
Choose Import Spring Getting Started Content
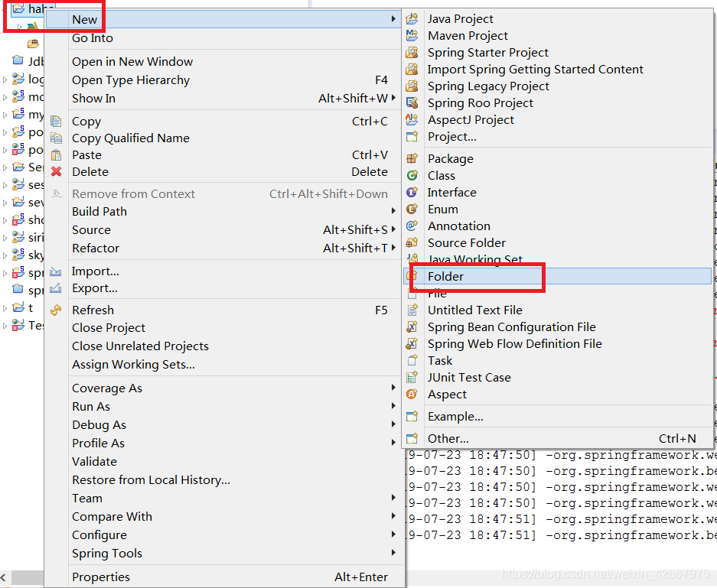(557, 70)
